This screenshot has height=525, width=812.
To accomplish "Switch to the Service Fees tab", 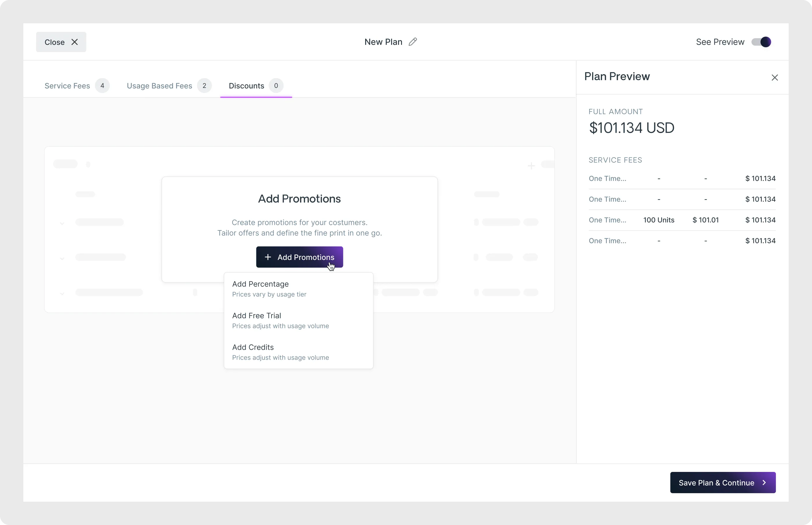I will pyautogui.click(x=67, y=85).
